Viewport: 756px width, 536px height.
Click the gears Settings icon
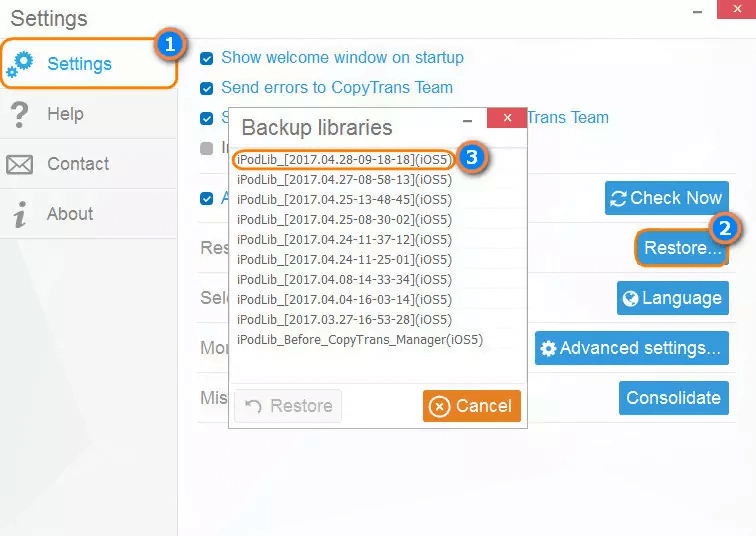(x=20, y=65)
